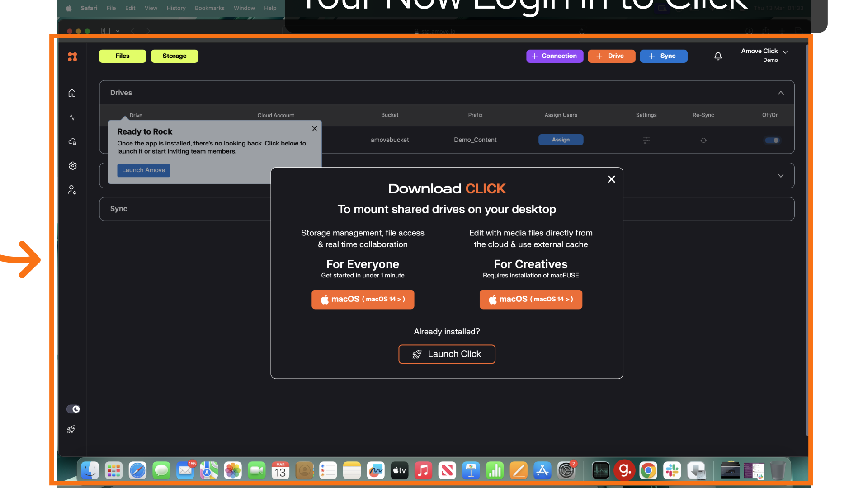Download macOS version For Everyone

(363, 300)
